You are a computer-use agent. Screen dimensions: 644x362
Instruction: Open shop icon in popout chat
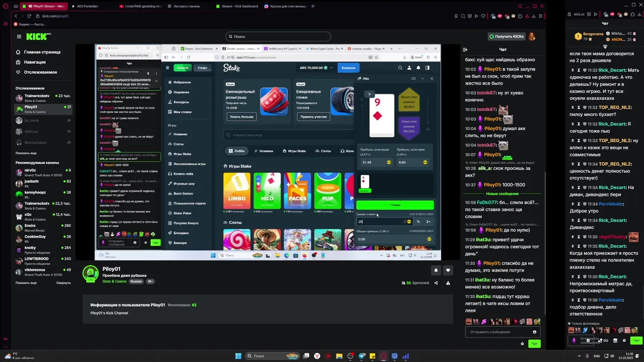[615, 340]
